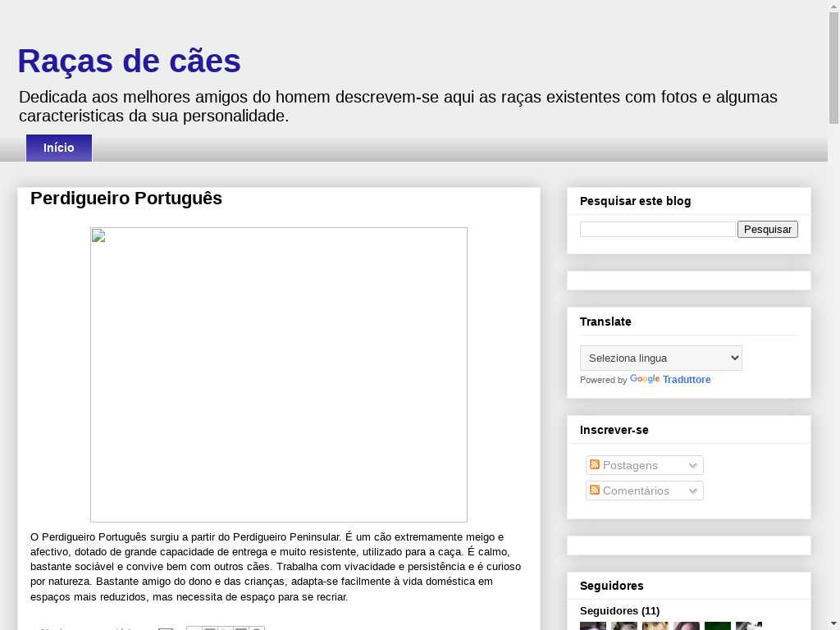840x630 pixels.
Task: Open the Seleziona lingua dropdown
Action: 660,358
